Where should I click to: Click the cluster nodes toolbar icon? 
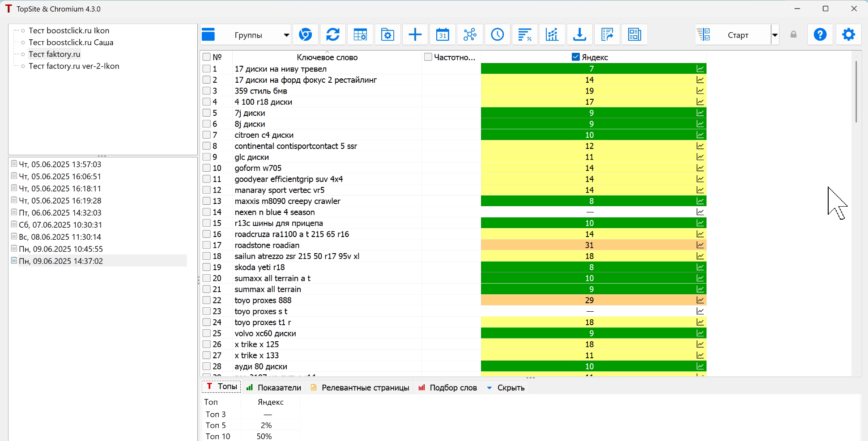click(470, 34)
